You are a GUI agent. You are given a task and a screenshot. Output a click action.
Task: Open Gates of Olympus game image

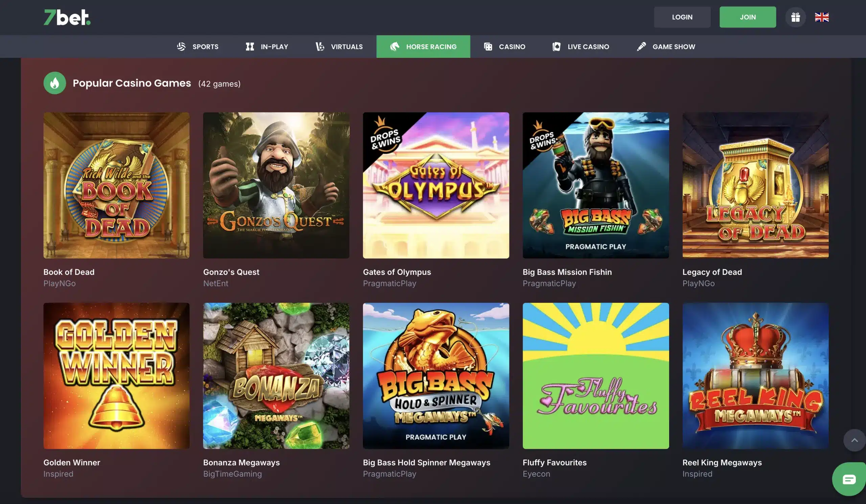[436, 185]
